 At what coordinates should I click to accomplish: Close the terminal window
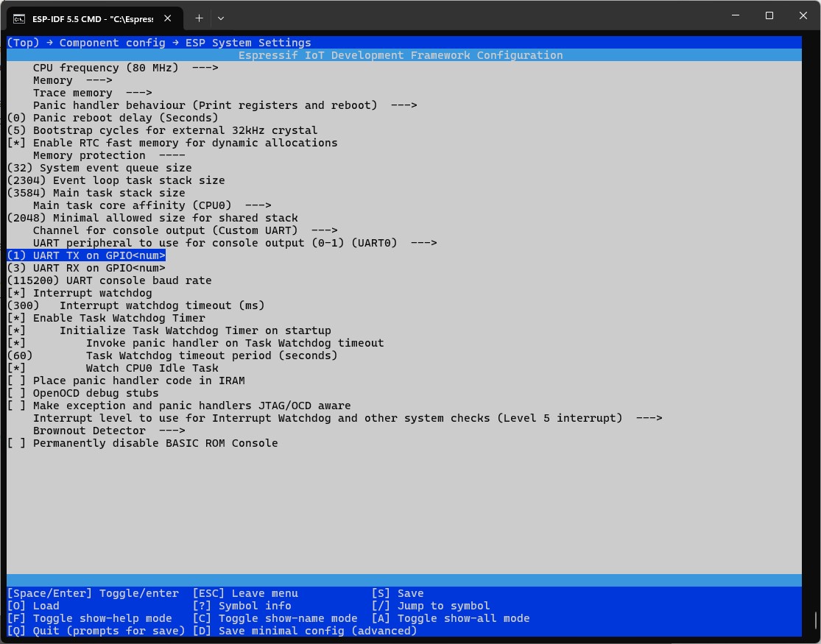tap(803, 15)
